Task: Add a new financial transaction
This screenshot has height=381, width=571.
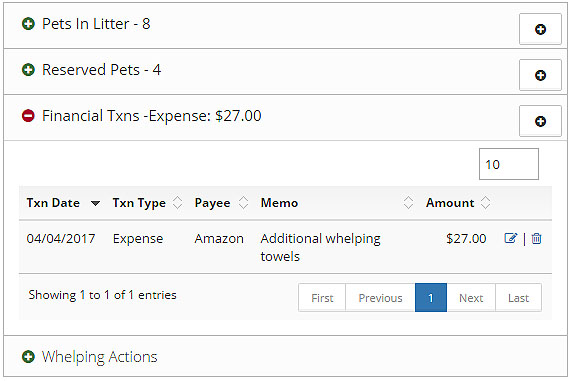Action: pyautogui.click(x=540, y=121)
